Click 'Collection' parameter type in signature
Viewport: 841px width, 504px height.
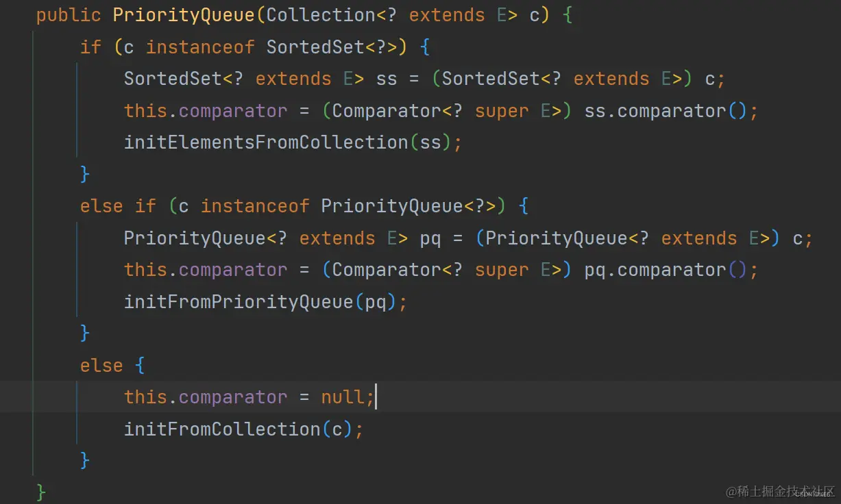(x=321, y=15)
